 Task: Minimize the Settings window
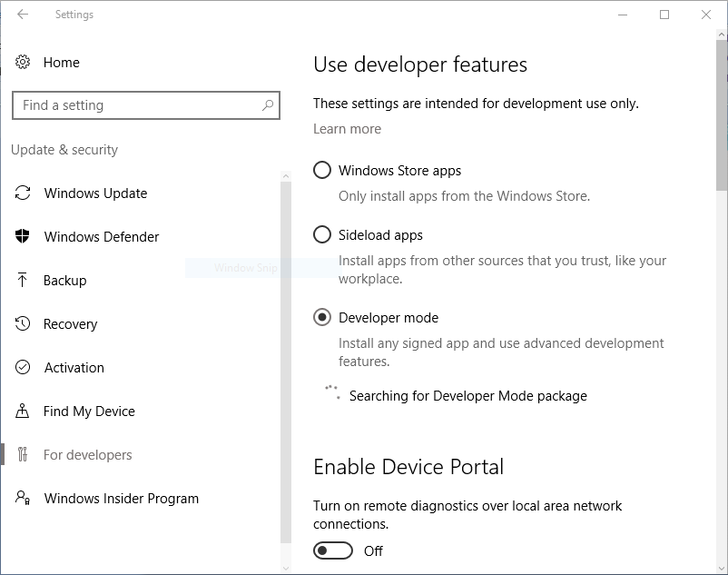click(x=623, y=15)
